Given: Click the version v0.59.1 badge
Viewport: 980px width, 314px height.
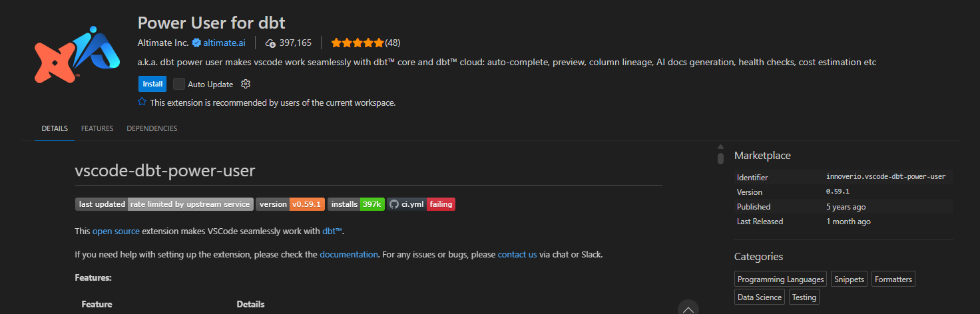Looking at the screenshot, I should click(x=290, y=204).
